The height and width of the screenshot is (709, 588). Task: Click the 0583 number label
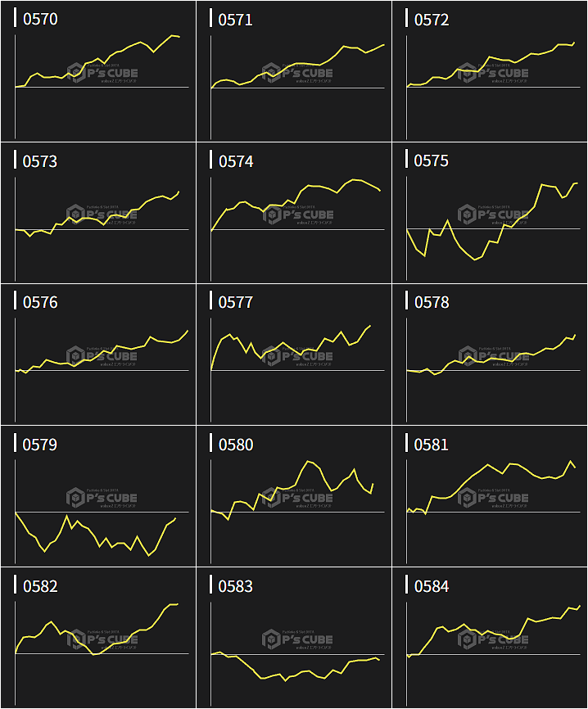pos(236,586)
